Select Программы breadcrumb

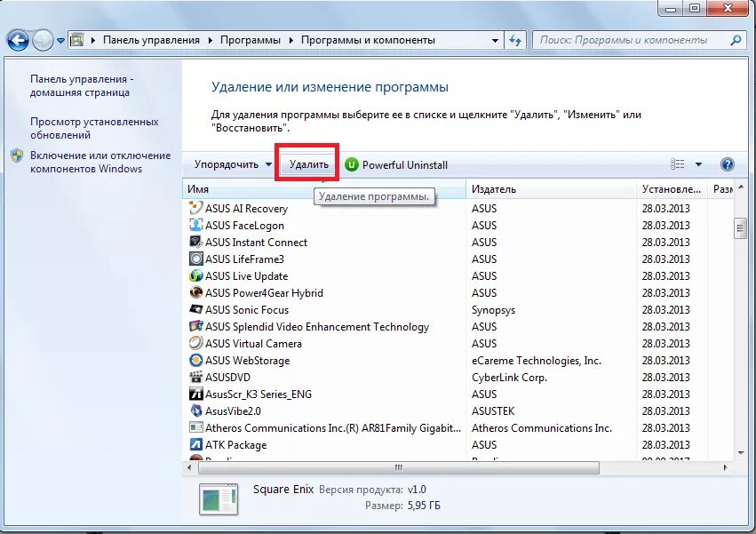[251, 40]
